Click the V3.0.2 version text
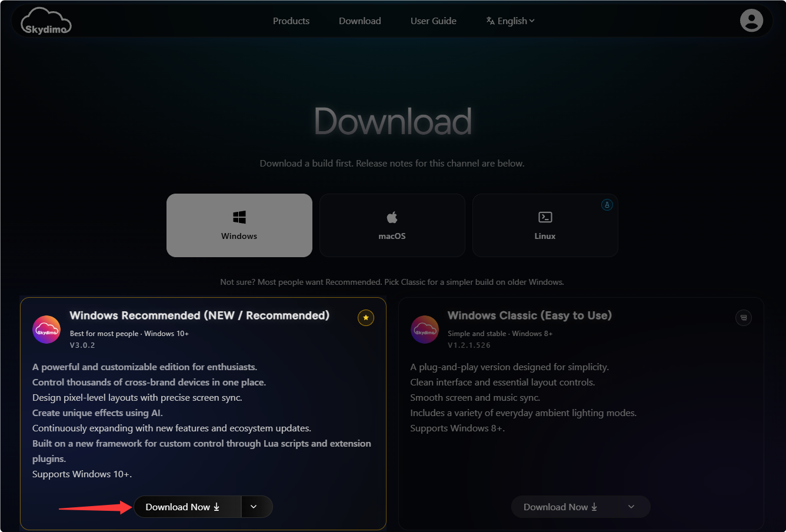Image resolution: width=786 pixels, height=532 pixels. (82, 345)
